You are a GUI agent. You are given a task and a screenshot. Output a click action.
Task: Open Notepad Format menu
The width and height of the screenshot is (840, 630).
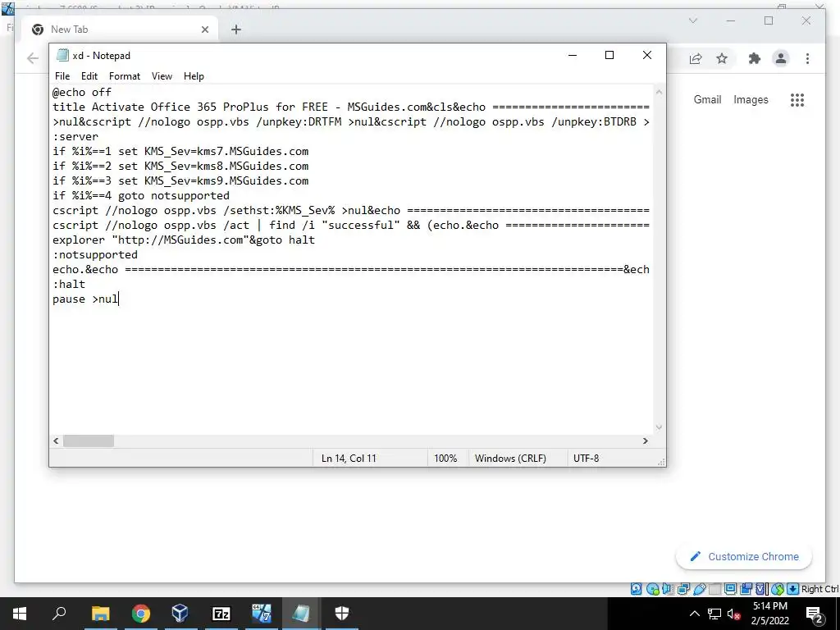tap(125, 76)
